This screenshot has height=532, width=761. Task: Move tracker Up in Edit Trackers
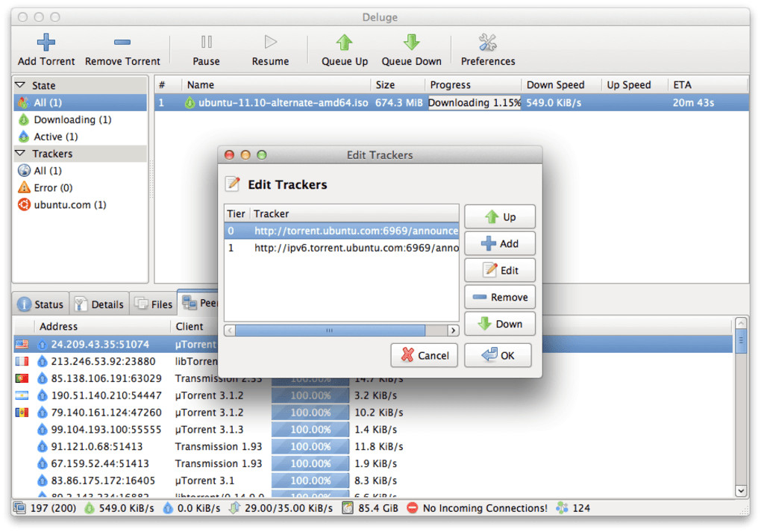499,216
